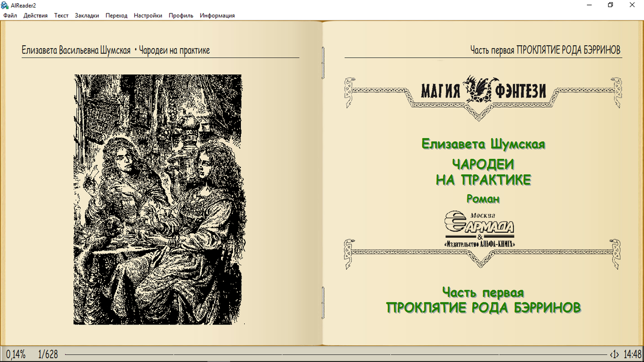The width and height of the screenshot is (644, 362).
Task: Open the Файл menu
Action: tap(10, 16)
